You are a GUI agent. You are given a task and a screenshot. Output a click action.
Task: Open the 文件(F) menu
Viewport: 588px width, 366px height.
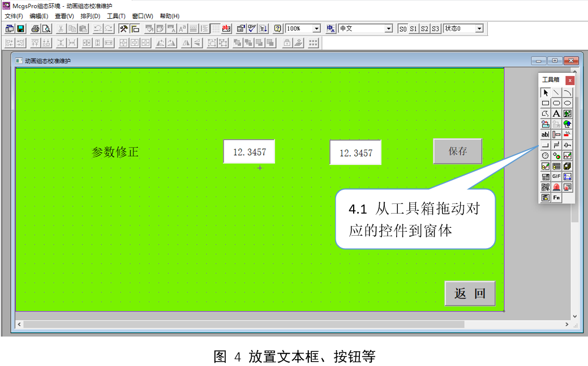pyautogui.click(x=14, y=16)
